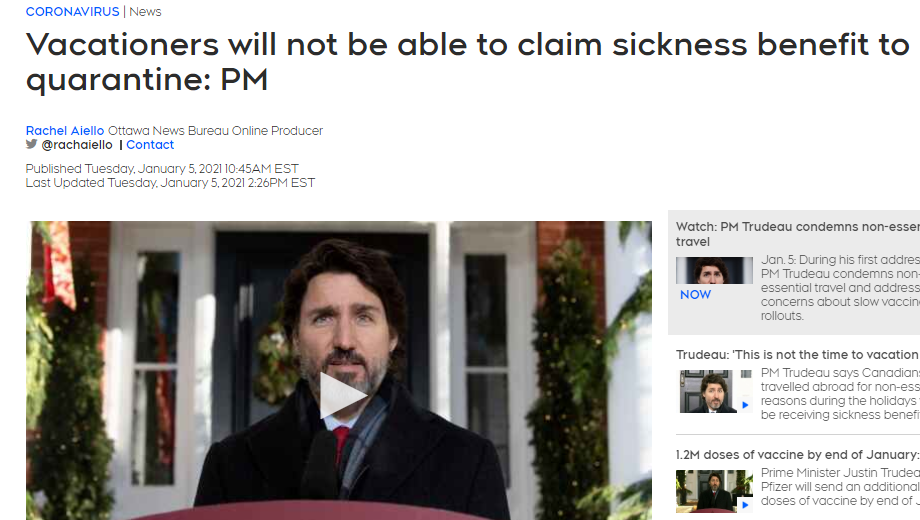The width and height of the screenshot is (920, 520).
Task: Click the Twitter bird icon
Action: pos(31,144)
